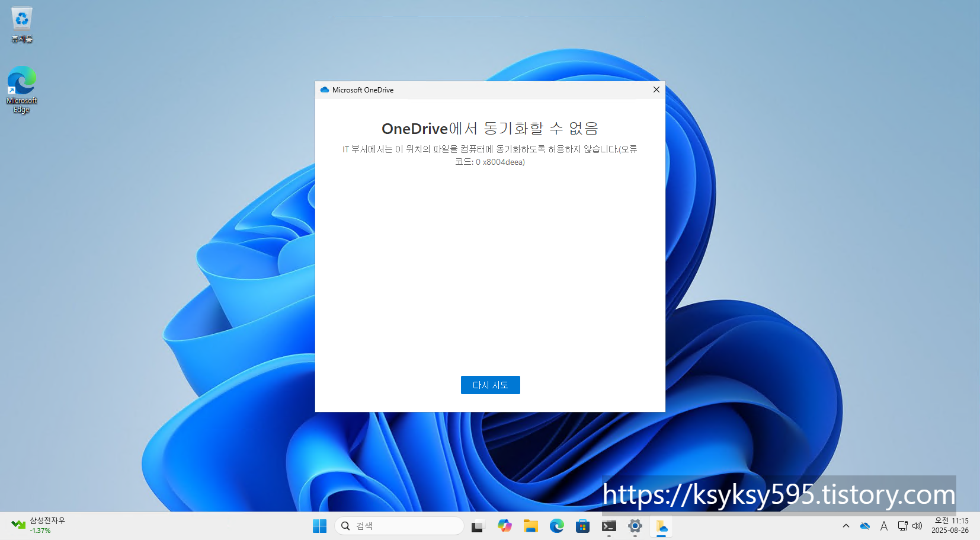Click the active OneDrive setup taskbar icon
This screenshot has width=980, height=540.
pyautogui.click(x=661, y=526)
